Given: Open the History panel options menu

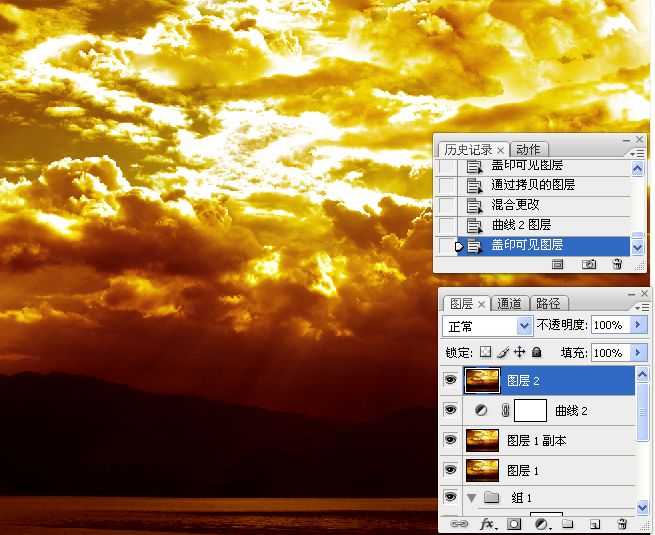Looking at the screenshot, I should pos(637,154).
